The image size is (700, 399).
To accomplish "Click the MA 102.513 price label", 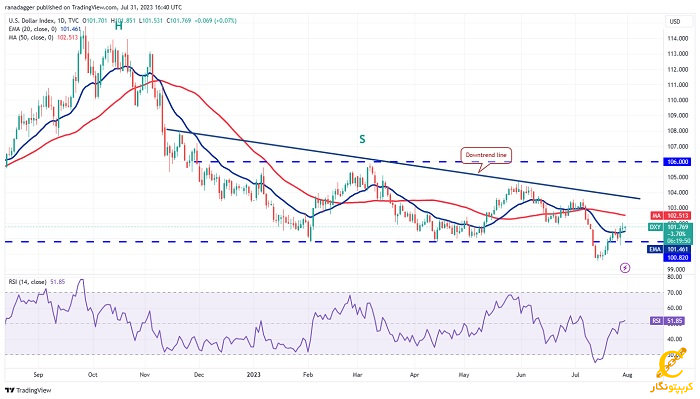I will [670, 216].
